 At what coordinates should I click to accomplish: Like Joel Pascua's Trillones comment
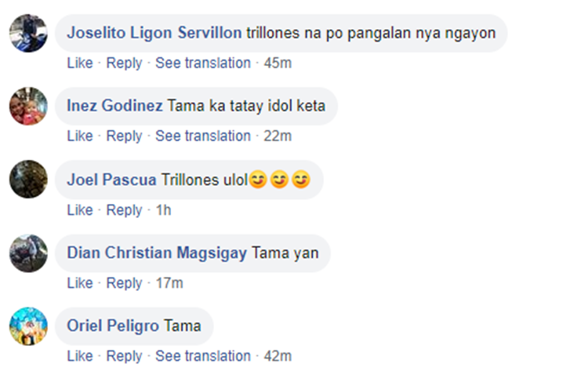click(x=79, y=210)
